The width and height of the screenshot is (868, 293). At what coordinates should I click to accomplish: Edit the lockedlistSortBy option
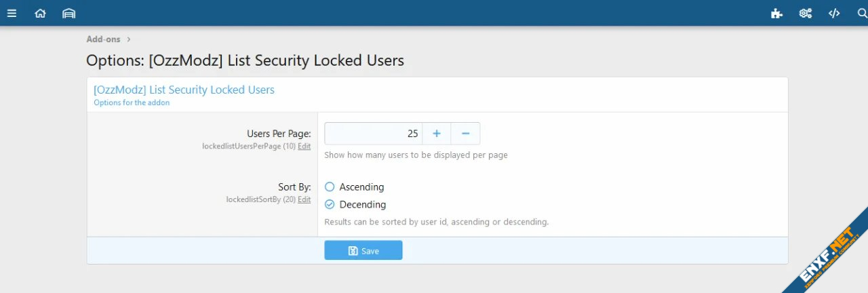304,199
